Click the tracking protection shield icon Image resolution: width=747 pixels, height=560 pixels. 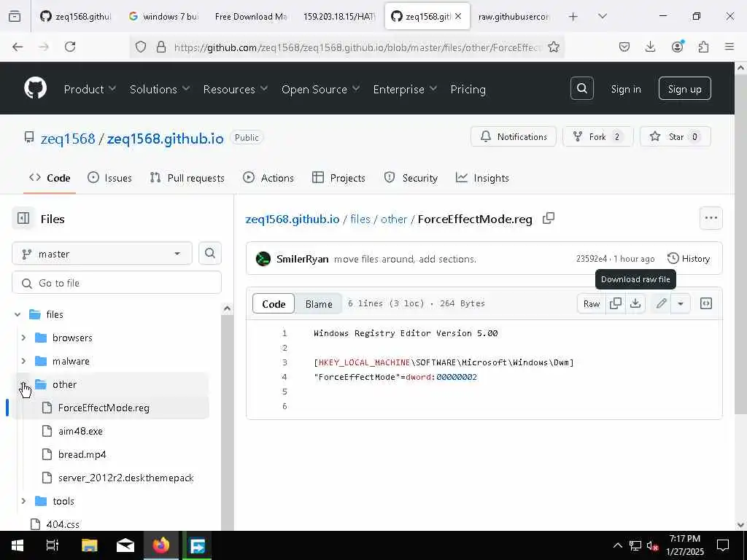point(141,47)
